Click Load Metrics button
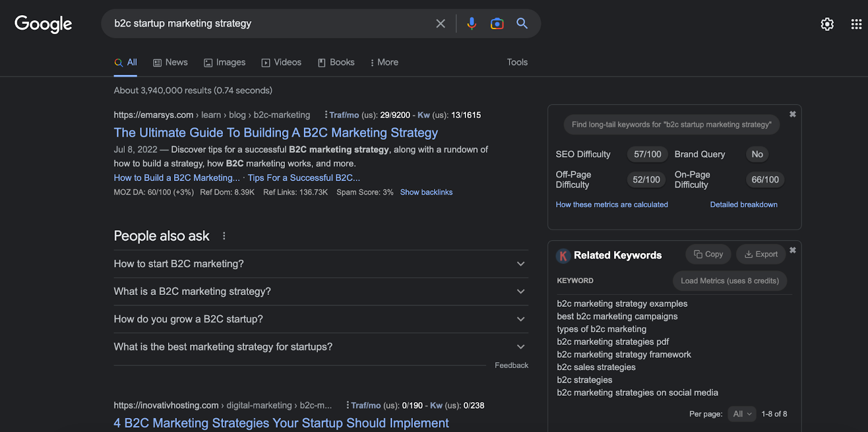 pyautogui.click(x=730, y=281)
